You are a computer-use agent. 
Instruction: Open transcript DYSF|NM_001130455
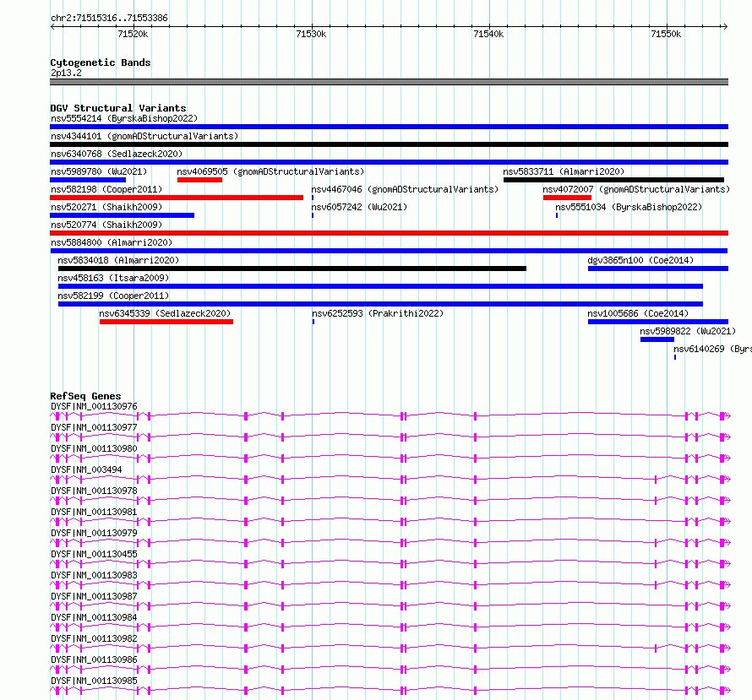point(94,554)
